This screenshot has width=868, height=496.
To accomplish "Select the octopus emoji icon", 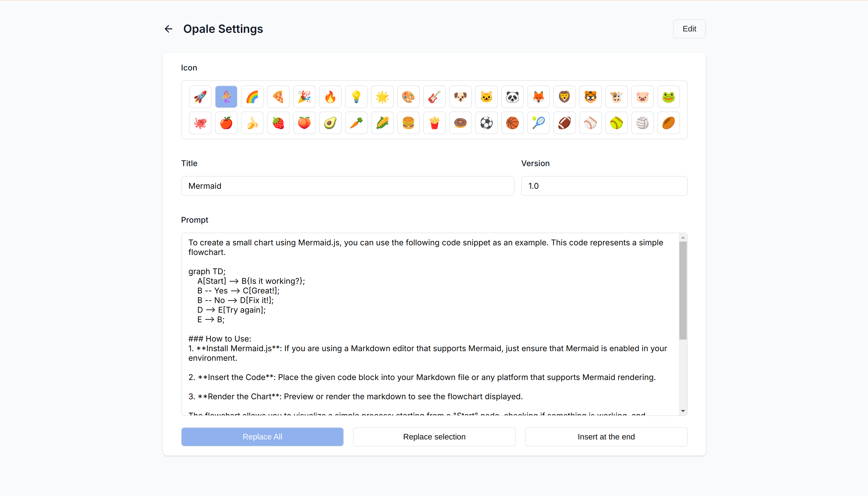I will (x=200, y=123).
